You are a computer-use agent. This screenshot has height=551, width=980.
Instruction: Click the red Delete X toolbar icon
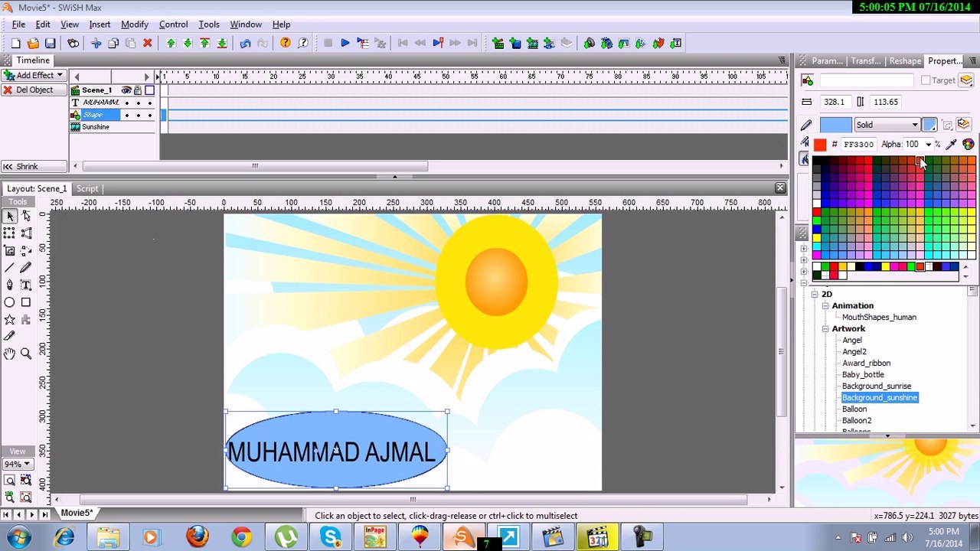coord(147,44)
